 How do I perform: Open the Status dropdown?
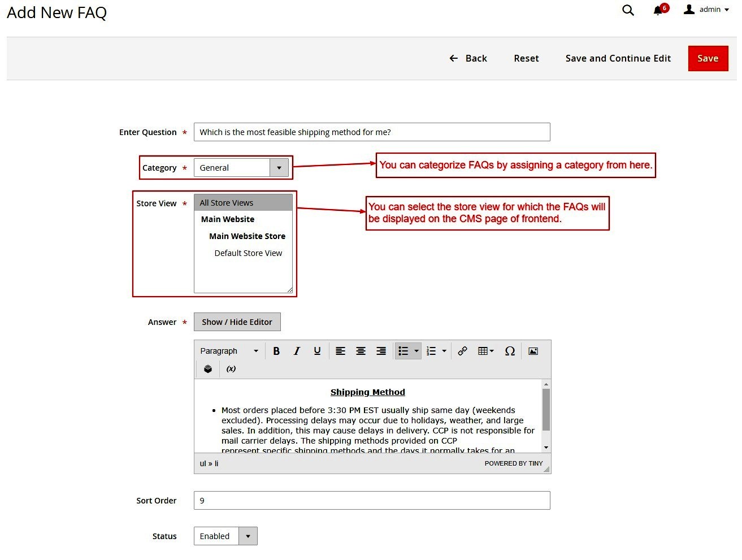coord(248,536)
